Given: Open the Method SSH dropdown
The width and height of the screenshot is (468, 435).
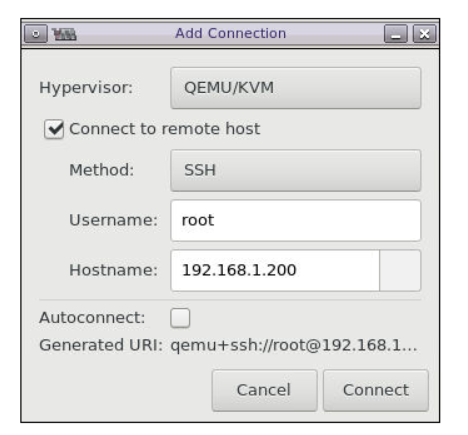Looking at the screenshot, I should tap(295, 170).
